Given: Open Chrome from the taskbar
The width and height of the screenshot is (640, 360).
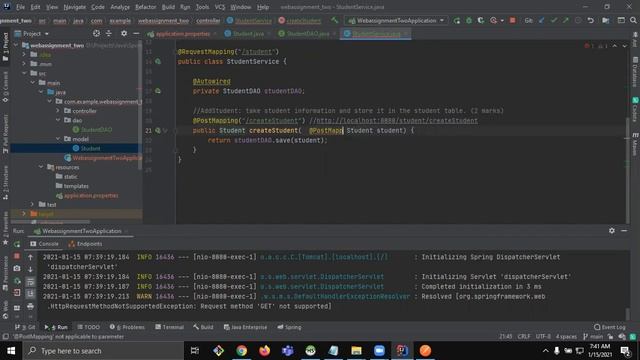Looking at the screenshot, I should pyautogui.click(x=242, y=351).
